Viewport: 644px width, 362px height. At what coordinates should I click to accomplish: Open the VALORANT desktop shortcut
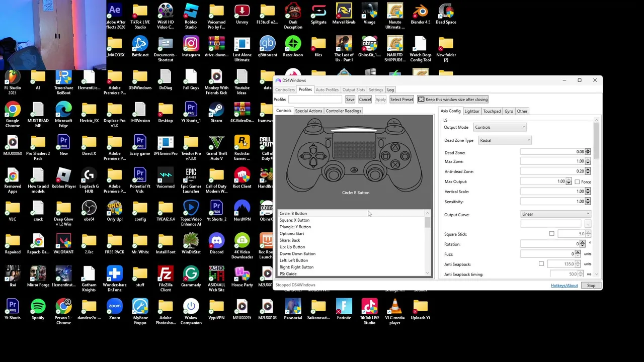click(63, 244)
